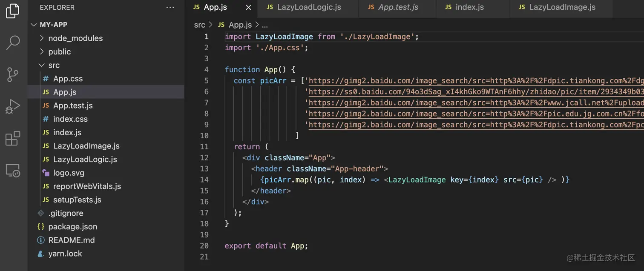This screenshot has height=271, width=644.
Task: Click the App.js breadcrumb segment
Action: pos(240,25)
